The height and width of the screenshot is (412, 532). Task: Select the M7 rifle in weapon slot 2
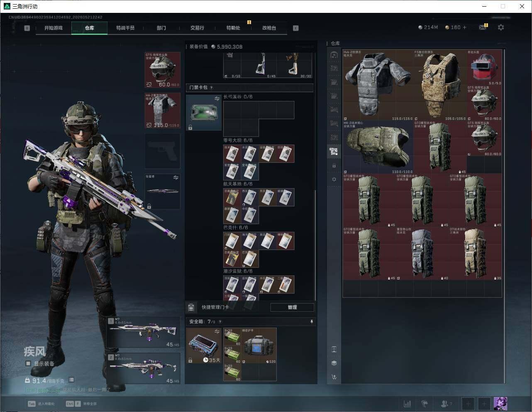144,368
